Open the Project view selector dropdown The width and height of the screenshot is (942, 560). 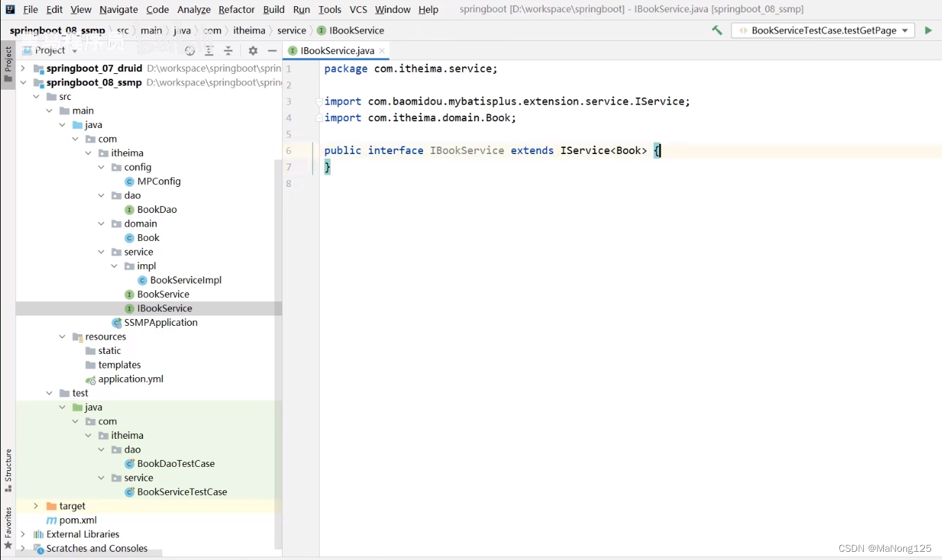coord(51,51)
